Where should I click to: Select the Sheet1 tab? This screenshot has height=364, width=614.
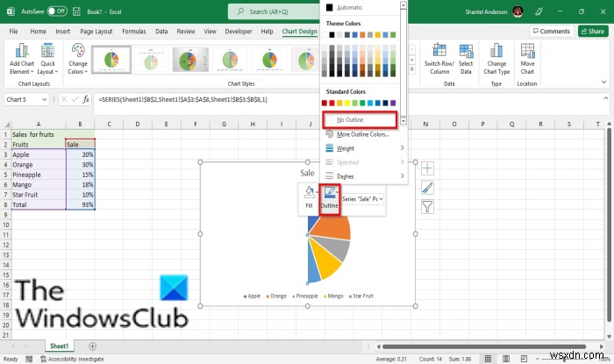point(59,346)
